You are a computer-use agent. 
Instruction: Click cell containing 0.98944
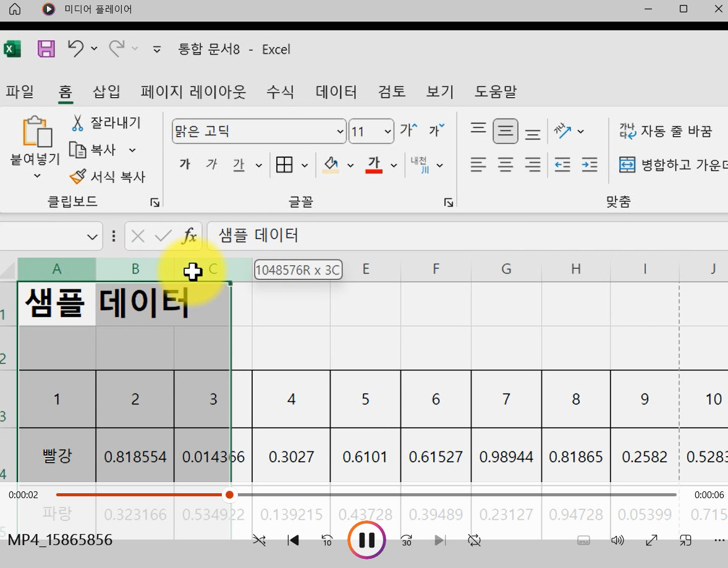pos(506,457)
